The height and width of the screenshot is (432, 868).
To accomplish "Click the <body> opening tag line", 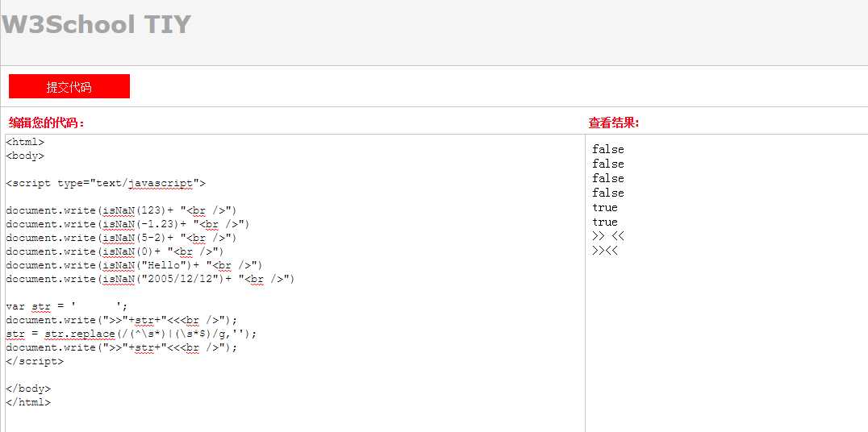I will [x=26, y=156].
